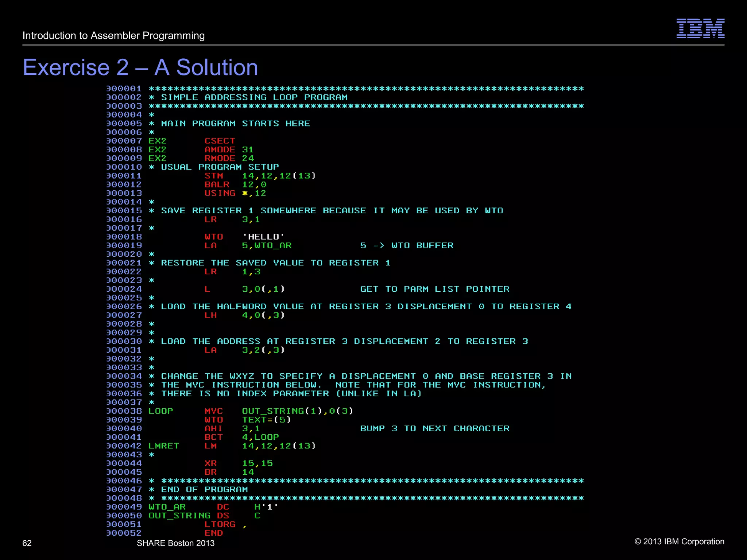This screenshot has width=747, height=560.
Task: Click the END directive on line 000052
Action: pos(214,533)
